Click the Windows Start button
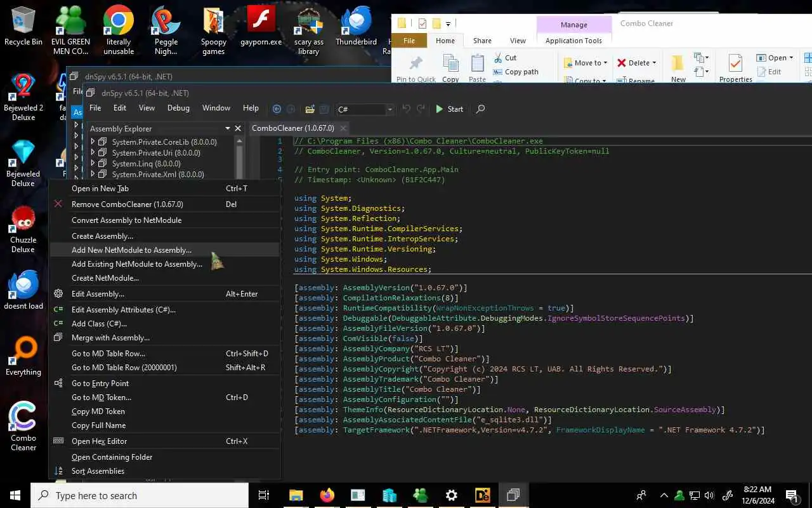812x508 pixels. [15, 495]
